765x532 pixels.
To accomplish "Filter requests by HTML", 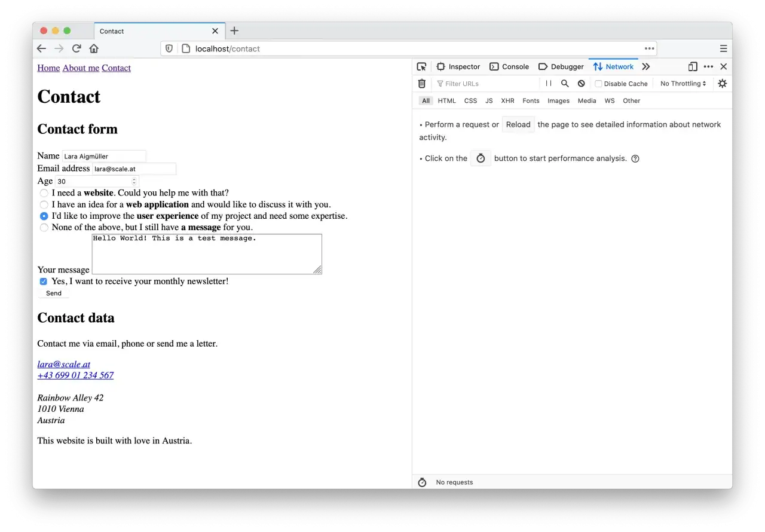I will (x=446, y=101).
